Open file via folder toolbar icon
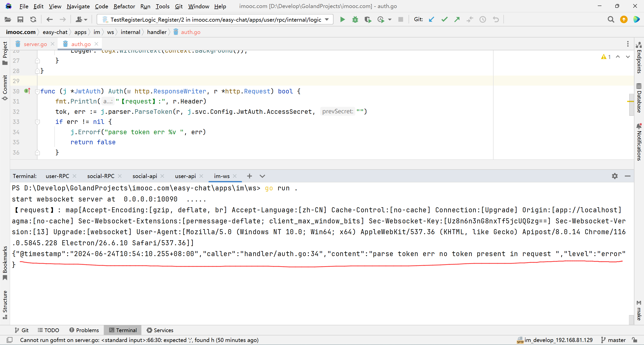 (8, 19)
